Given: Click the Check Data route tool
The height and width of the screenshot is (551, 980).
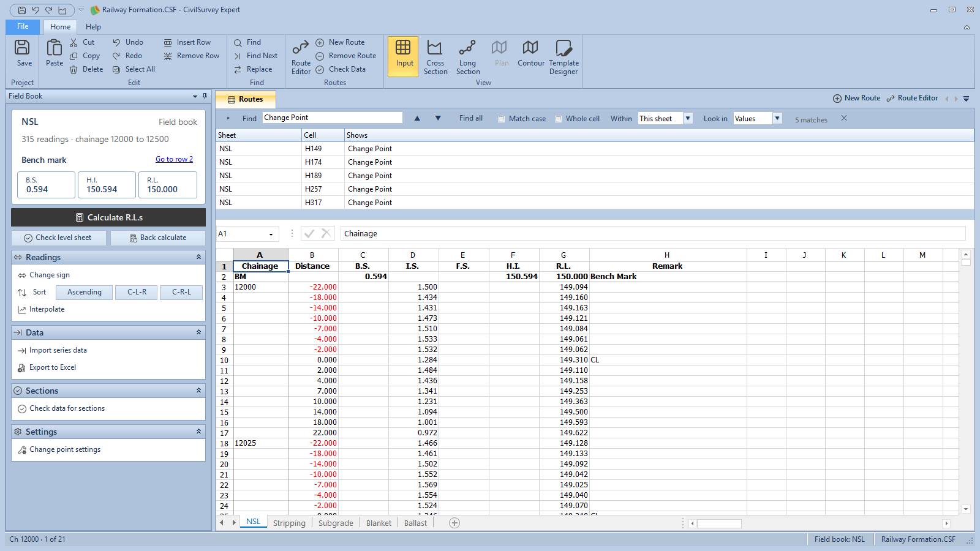Looking at the screenshot, I should click(x=341, y=69).
